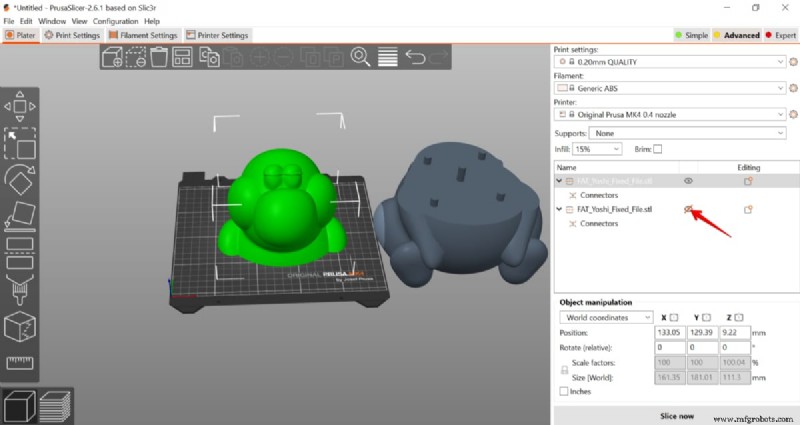Click the Rotate X field

pos(669,347)
